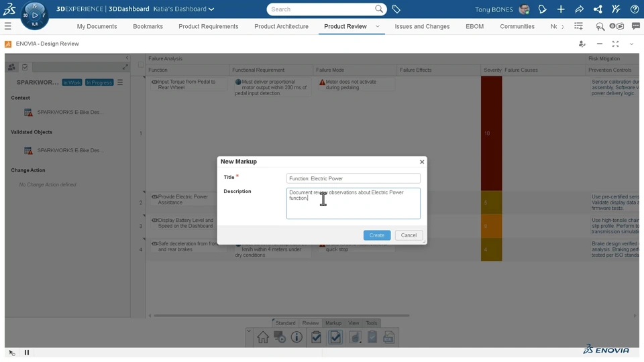Click the participants icon in side panel
The width and height of the screenshot is (644, 362).
[11, 67]
